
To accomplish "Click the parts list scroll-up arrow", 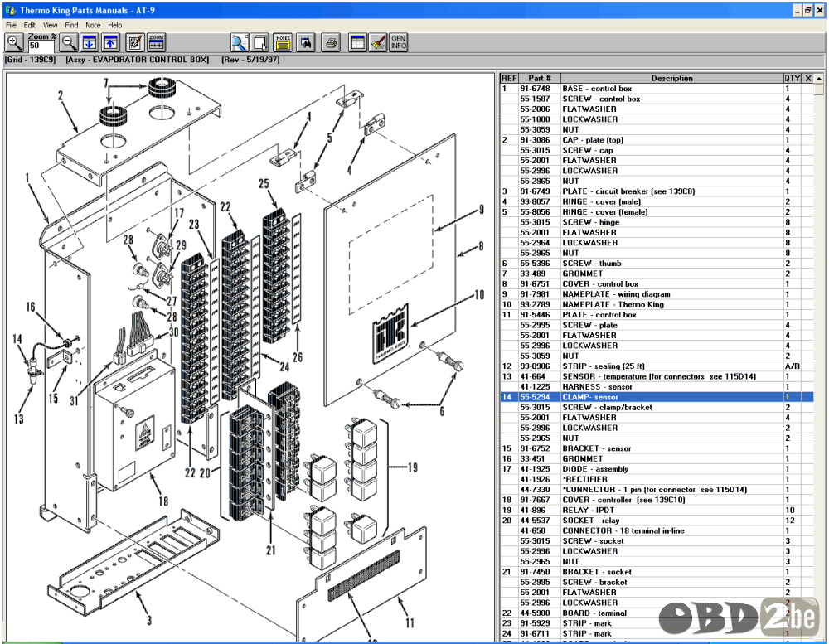I will 819,78.
